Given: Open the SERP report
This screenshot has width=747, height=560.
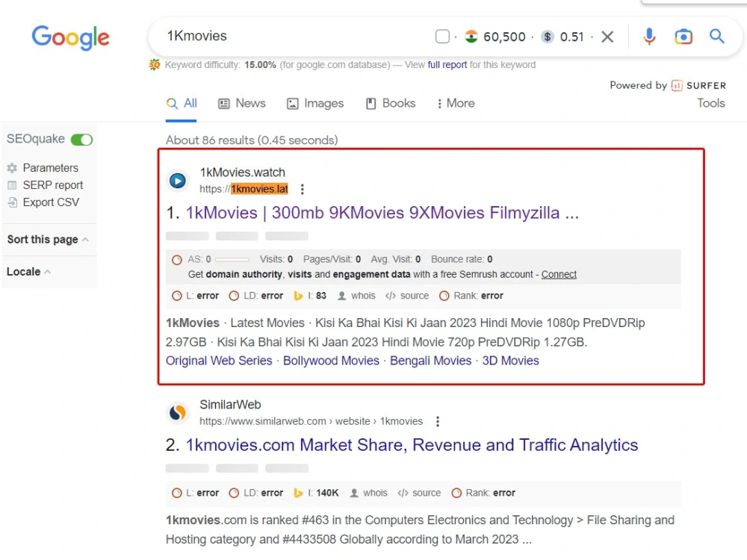Looking at the screenshot, I should [53, 185].
